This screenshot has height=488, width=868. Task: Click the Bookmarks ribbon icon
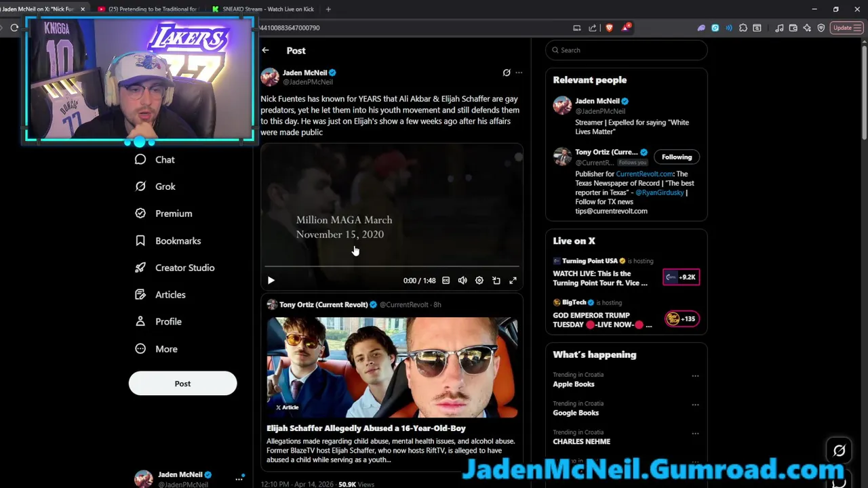point(140,241)
